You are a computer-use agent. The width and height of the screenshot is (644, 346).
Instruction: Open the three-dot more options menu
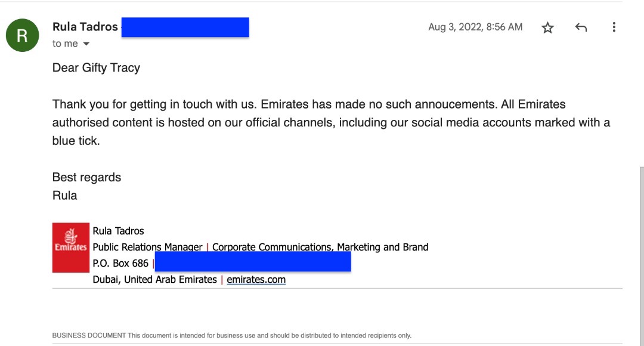(614, 27)
